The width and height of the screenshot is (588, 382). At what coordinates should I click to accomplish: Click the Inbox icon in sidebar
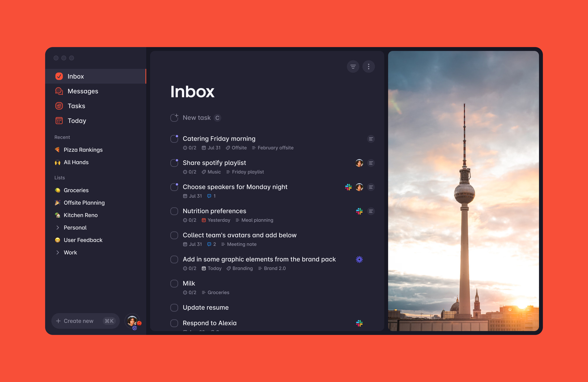tap(59, 76)
